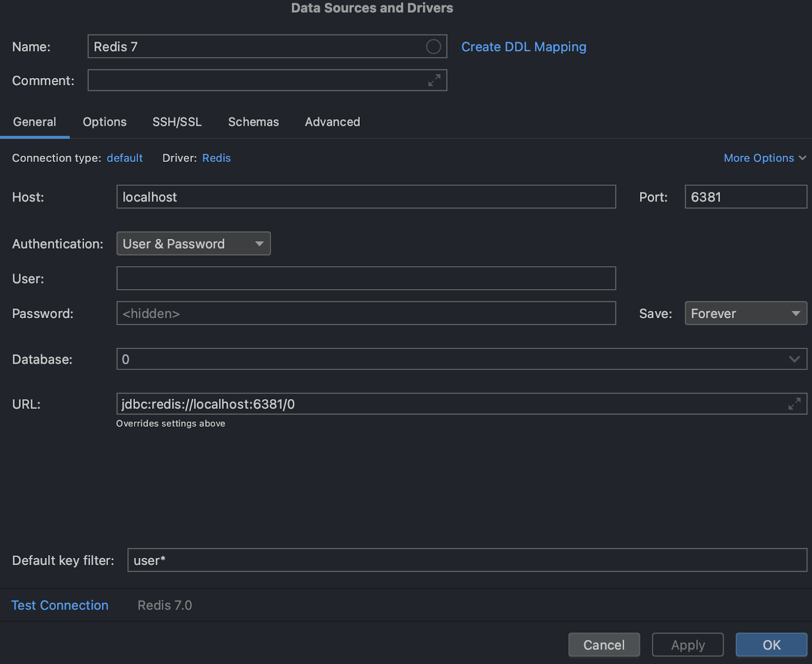Open the Save password dropdown

745,313
